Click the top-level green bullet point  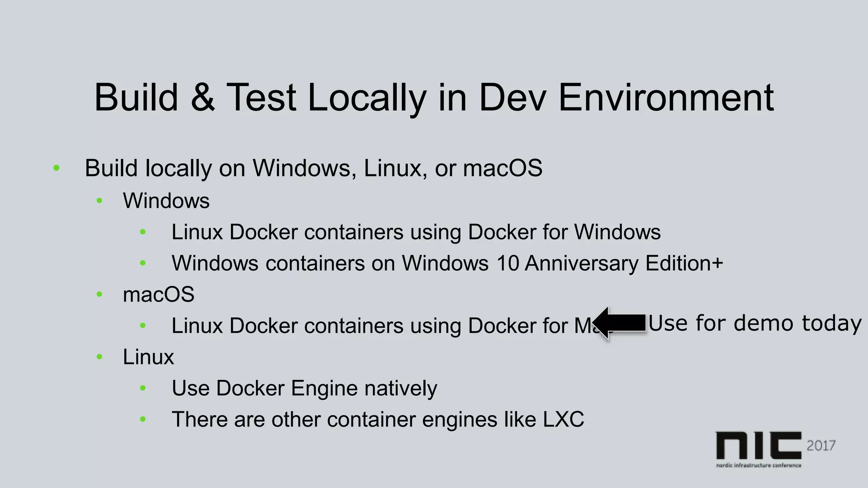coord(56,169)
